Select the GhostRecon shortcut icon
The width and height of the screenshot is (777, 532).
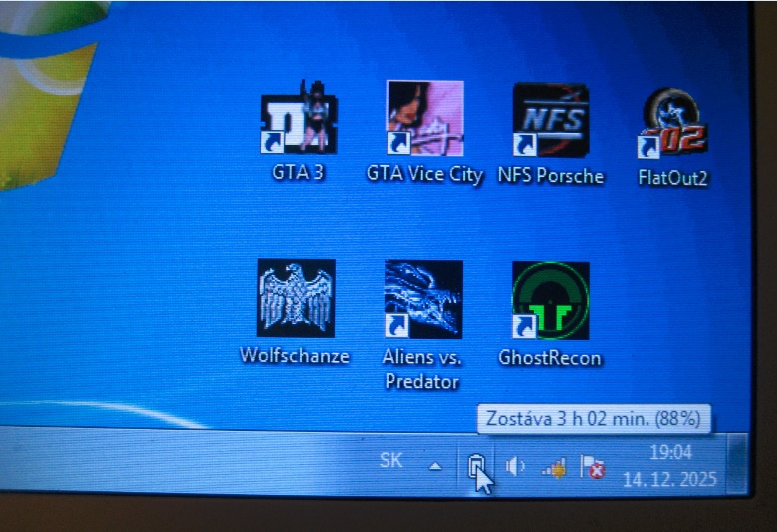[551, 301]
